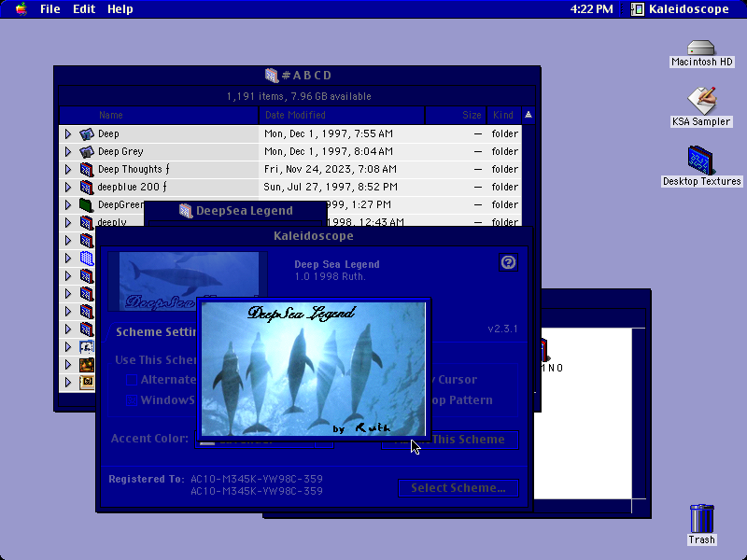Click the 'Accent Color:' label
Viewport: 747px width, 560px height.
click(149, 438)
